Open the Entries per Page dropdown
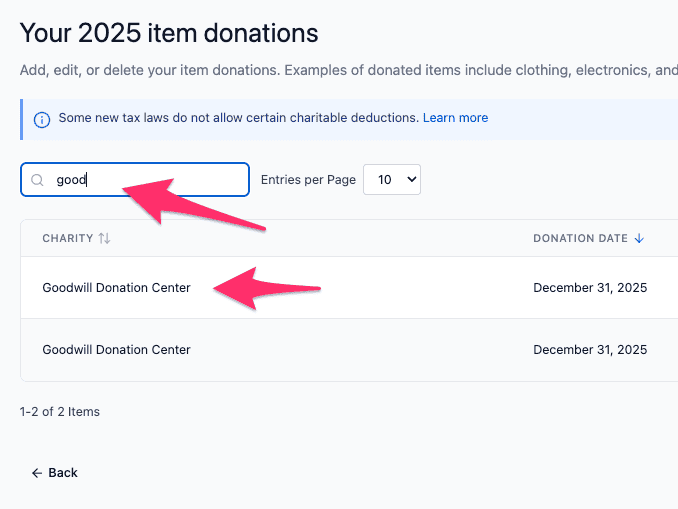The height and width of the screenshot is (509, 678). pos(391,180)
